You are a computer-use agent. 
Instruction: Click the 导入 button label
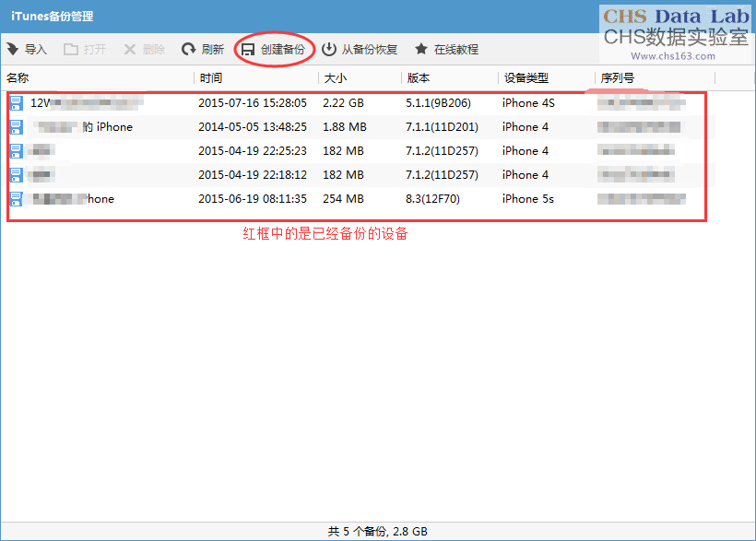tap(36, 49)
